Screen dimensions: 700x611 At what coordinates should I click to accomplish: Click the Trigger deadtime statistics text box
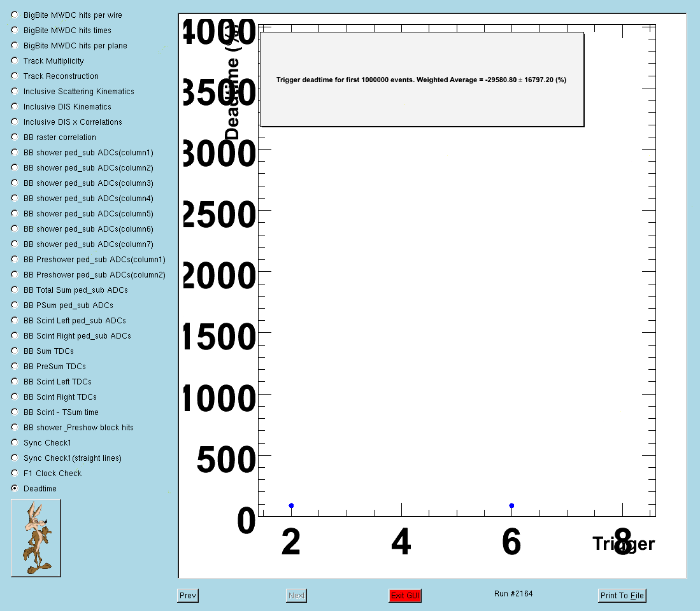click(422, 80)
